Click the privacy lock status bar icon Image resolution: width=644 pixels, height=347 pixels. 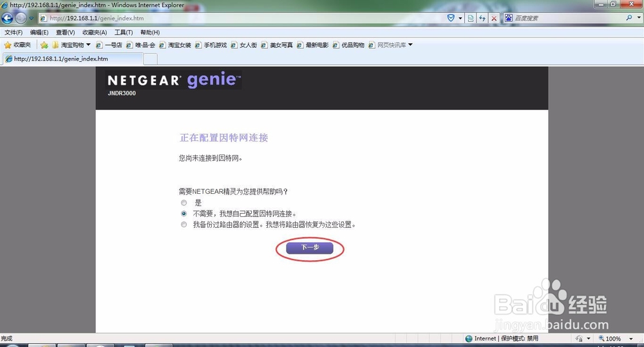tap(579, 339)
